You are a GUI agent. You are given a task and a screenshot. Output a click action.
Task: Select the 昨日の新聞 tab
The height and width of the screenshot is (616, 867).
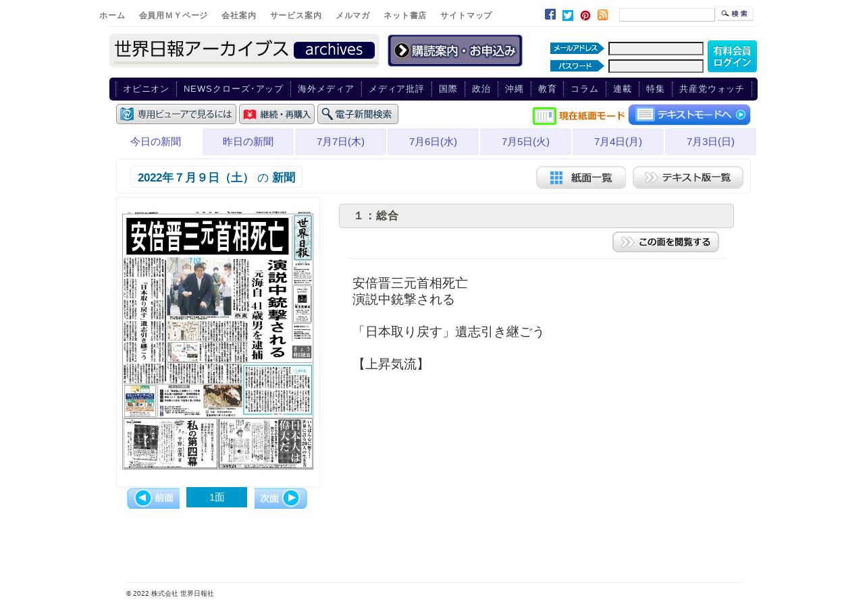click(x=248, y=142)
